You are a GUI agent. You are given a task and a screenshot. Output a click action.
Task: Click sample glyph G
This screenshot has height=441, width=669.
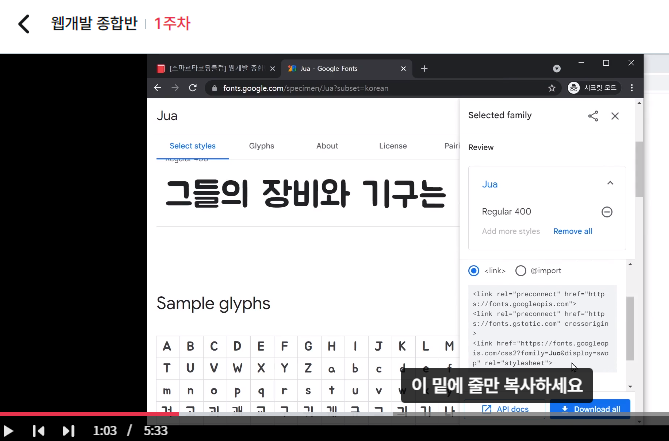[308, 346]
